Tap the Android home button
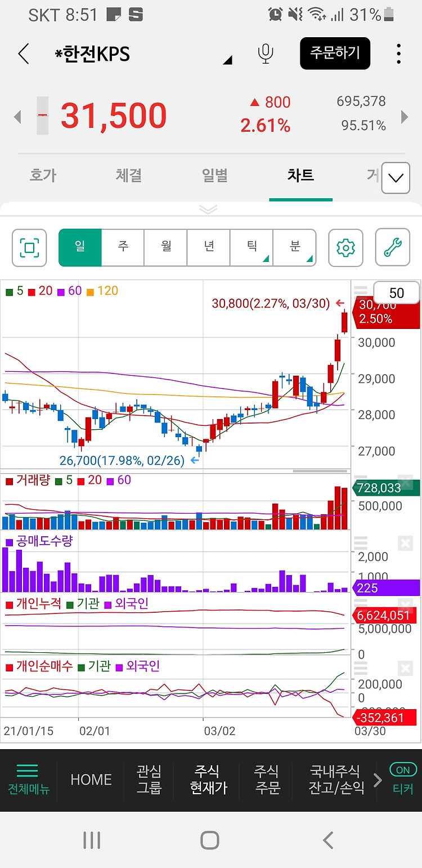This screenshot has height=868, width=422. pos(210,840)
